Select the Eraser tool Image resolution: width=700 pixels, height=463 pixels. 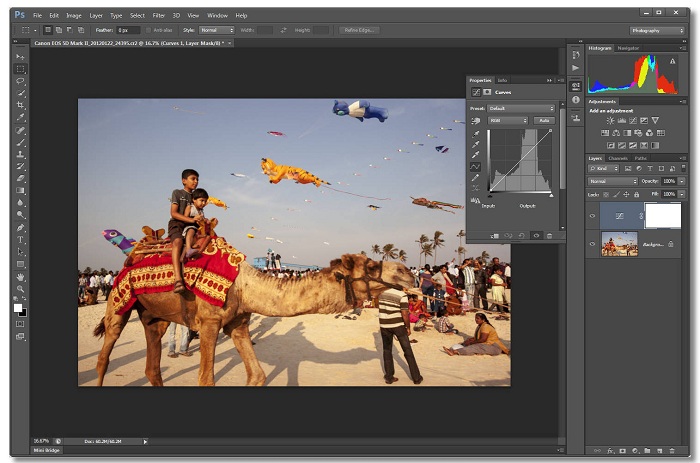(x=20, y=178)
